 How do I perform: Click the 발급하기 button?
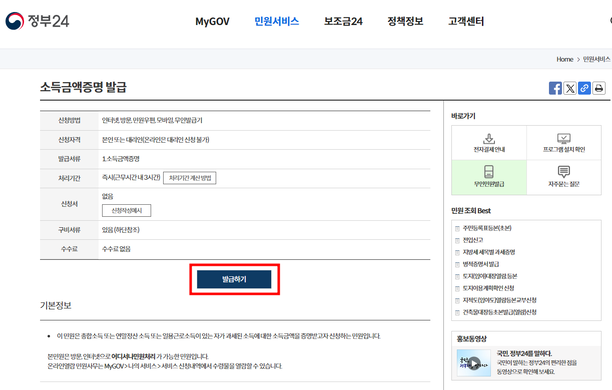pyautogui.click(x=234, y=280)
